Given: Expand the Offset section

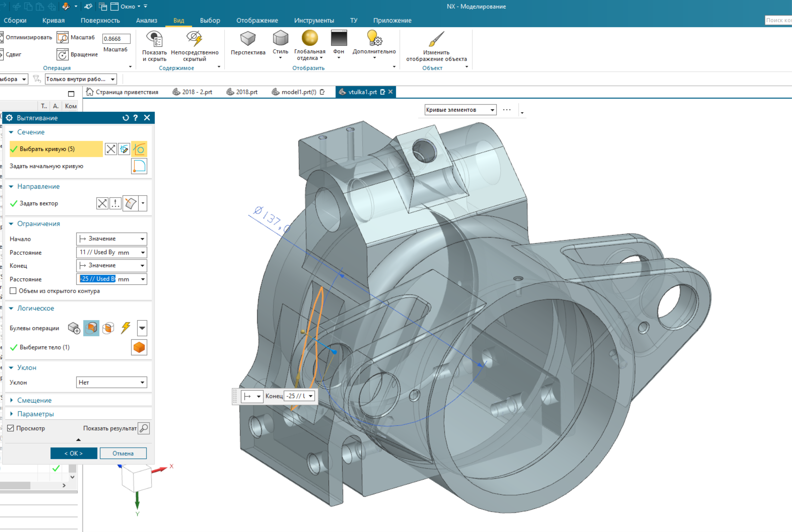Looking at the screenshot, I should [x=34, y=400].
